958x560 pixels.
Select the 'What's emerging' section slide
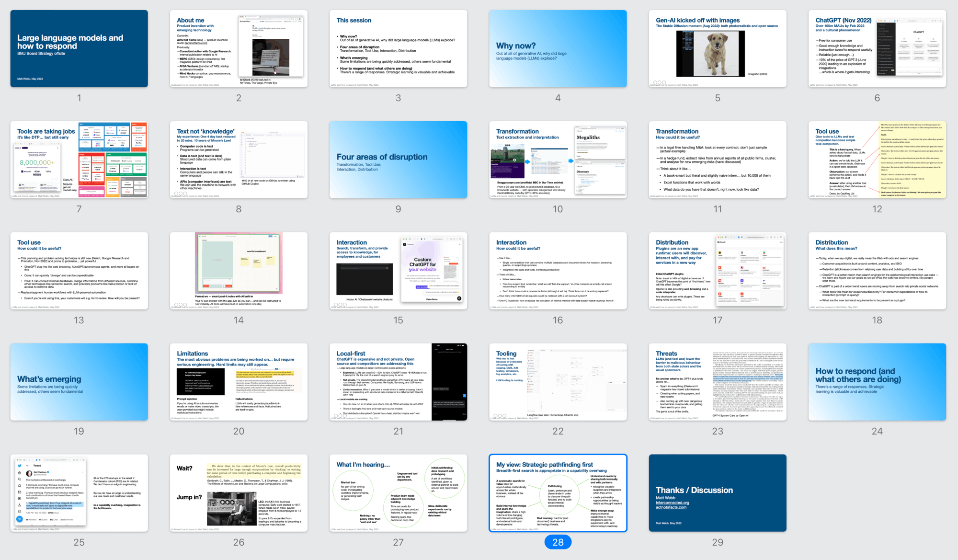click(x=79, y=382)
